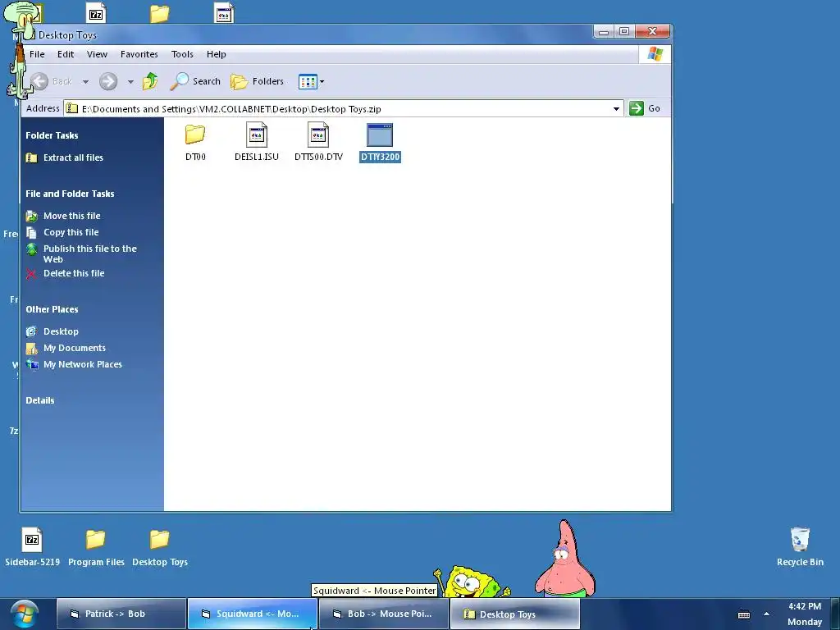Click Publish this file to the Web
This screenshot has width=840, height=630.
[x=90, y=254]
